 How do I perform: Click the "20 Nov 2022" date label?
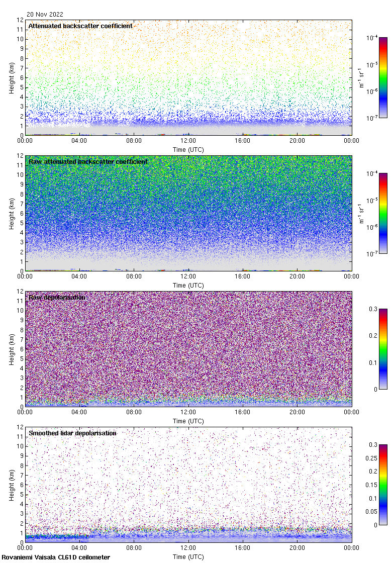coord(45,15)
